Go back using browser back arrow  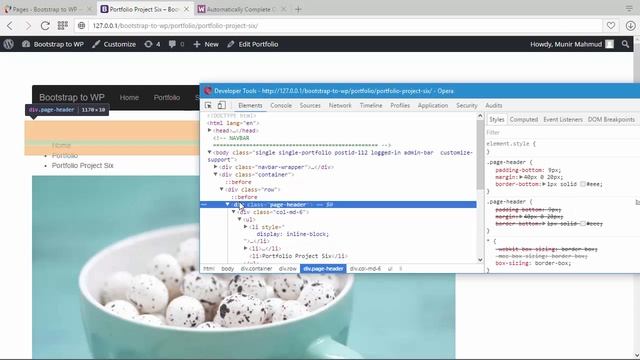pyautogui.click(x=10, y=26)
